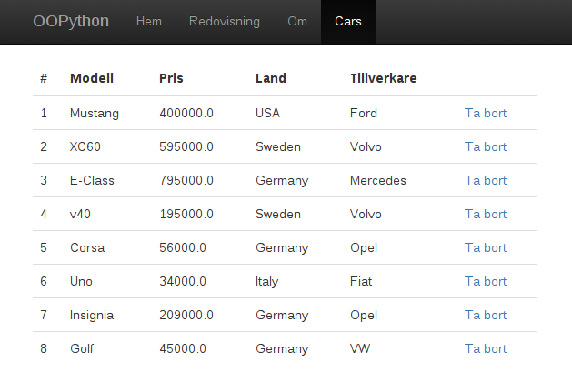
Task: Click the price 195000.0
Action: [186, 214]
